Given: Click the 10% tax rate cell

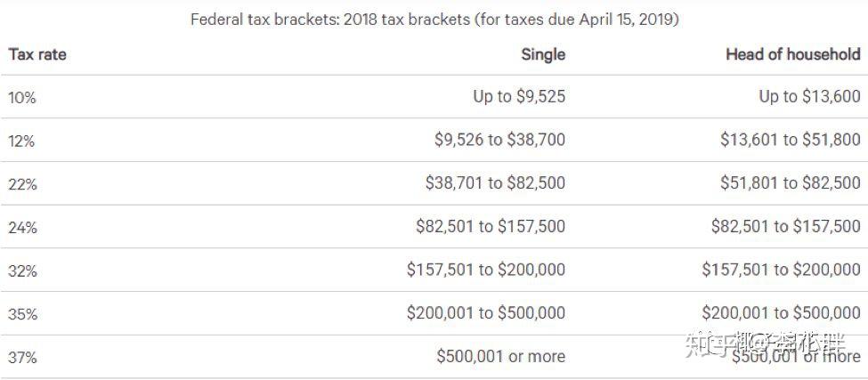Looking at the screenshot, I should [22, 98].
